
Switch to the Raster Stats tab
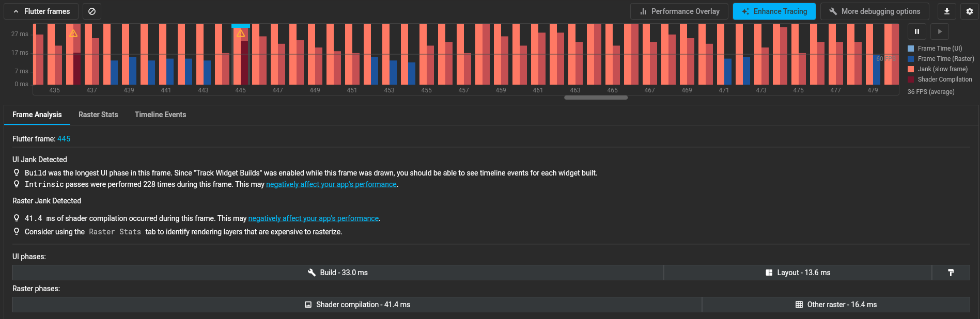pos(98,115)
